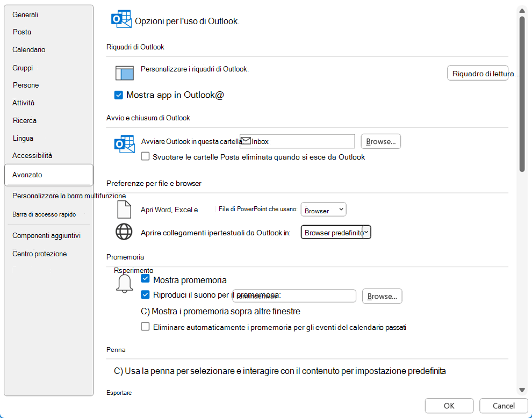
Task: Click the Promemoria section heading
Action: [x=125, y=257]
